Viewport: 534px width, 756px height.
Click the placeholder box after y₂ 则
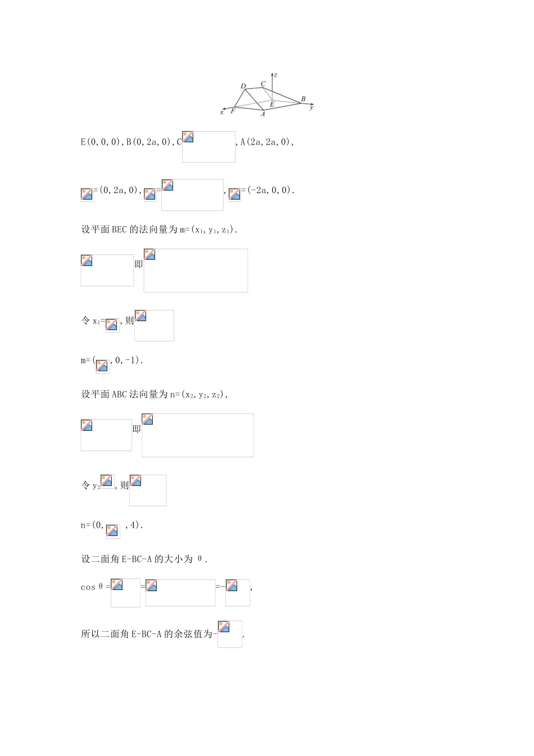coord(148,490)
